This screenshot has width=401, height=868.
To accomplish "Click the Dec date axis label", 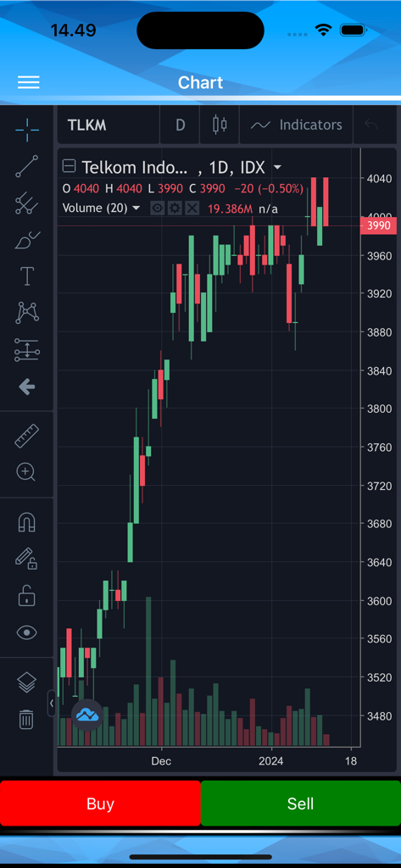I will pyautogui.click(x=161, y=761).
